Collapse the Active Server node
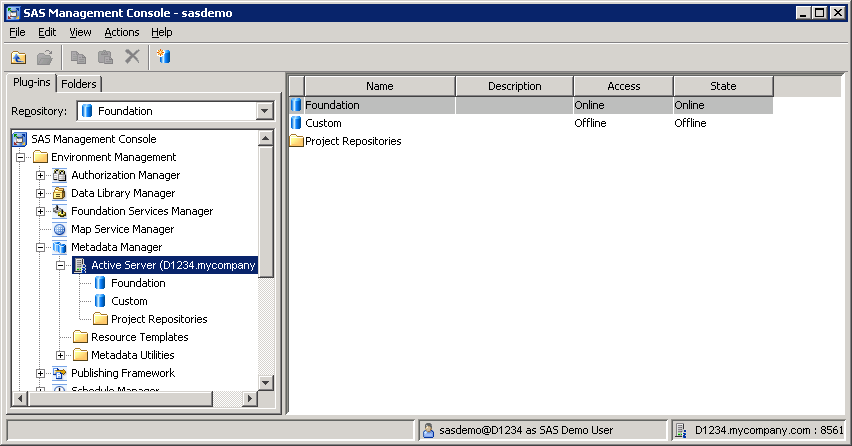This screenshot has height=446, width=852. [x=60, y=265]
